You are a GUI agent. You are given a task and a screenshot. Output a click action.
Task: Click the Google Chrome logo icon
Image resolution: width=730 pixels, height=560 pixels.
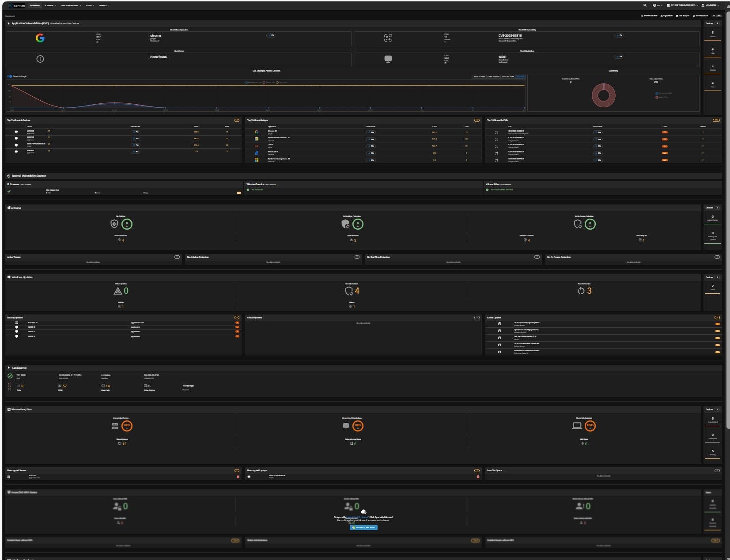tap(40, 38)
